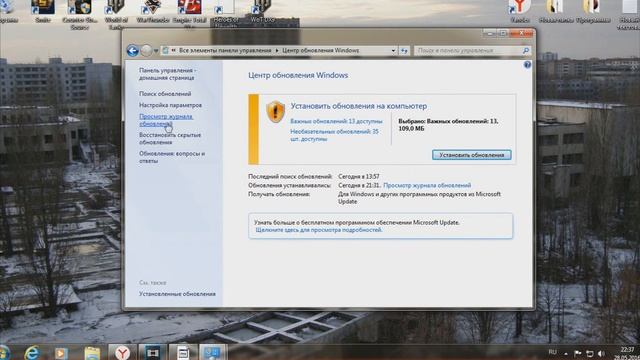Click the document window taskbar button
Image resolution: width=640 pixels, height=360 pixels.
click(183, 352)
